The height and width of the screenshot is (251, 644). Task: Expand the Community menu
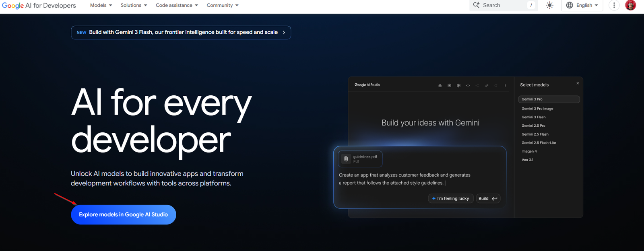[x=223, y=5]
